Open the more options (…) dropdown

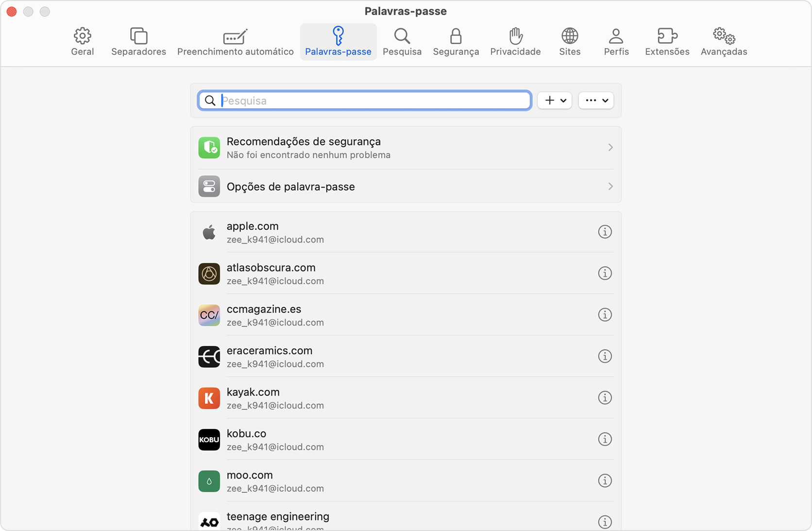click(596, 100)
